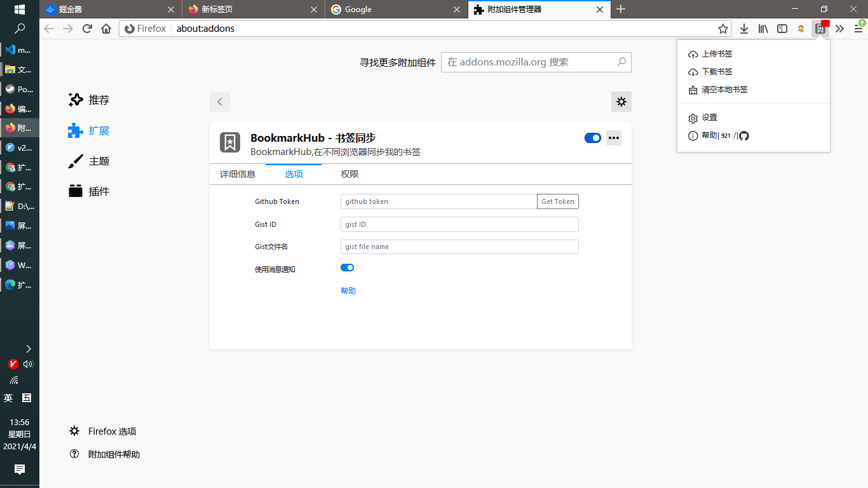Click the Get Token button

click(x=558, y=201)
